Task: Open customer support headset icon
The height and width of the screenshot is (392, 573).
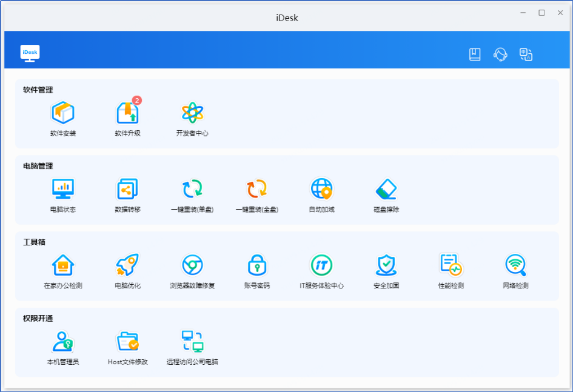Action: click(x=500, y=55)
